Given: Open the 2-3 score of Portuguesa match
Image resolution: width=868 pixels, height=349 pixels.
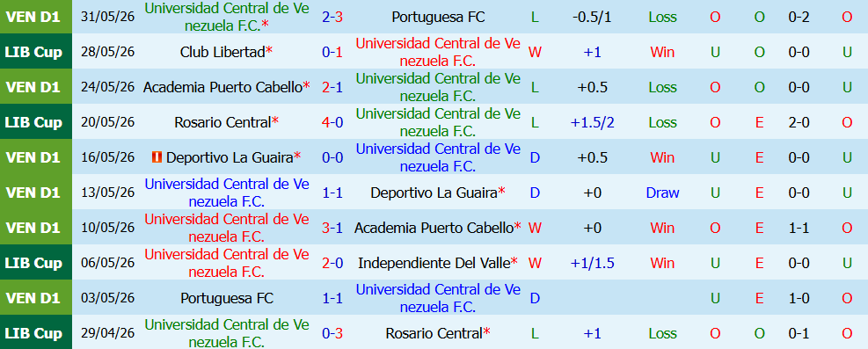Looking at the screenshot, I should click(x=332, y=17).
